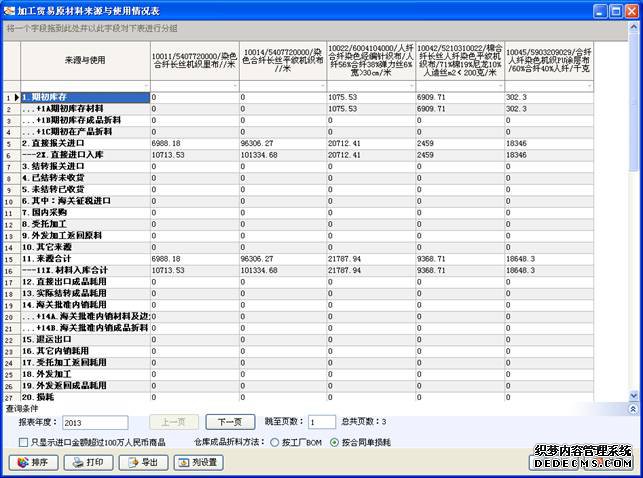This screenshot has height=478, width=643.
Task: Select 按合同单损耗 radio option
Action: pyautogui.click(x=335, y=441)
